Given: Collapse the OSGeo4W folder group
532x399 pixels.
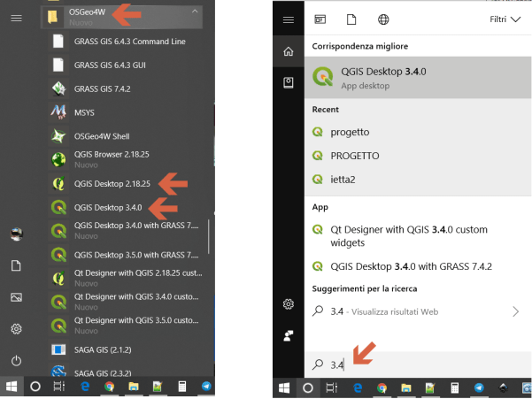Looking at the screenshot, I should click(x=195, y=12).
